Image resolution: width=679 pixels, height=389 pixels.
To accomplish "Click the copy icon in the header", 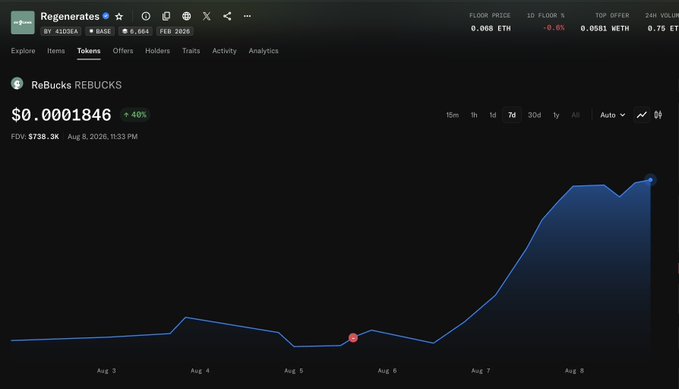I will coord(166,16).
